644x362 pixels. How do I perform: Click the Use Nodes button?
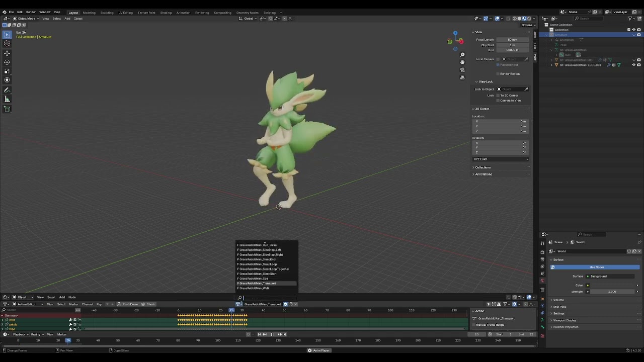tap(597, 267)
